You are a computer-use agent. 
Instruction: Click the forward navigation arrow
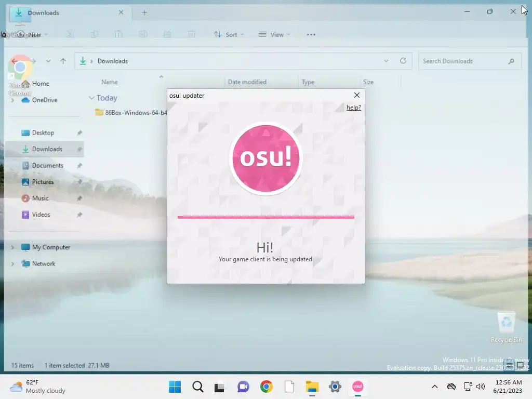(x=33, y=61)
